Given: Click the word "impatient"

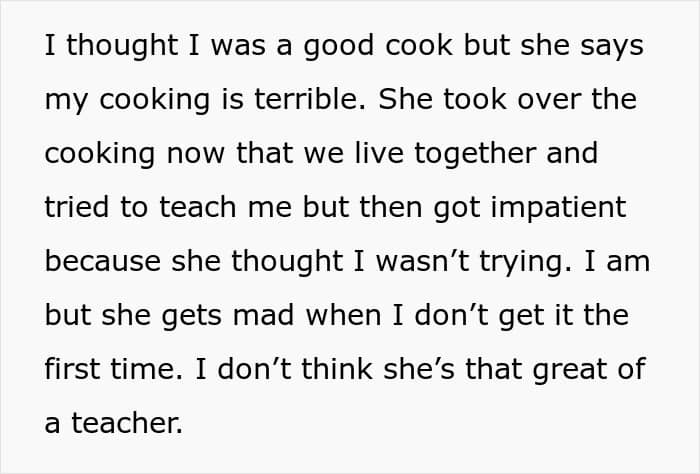Looking at the screenshot, I should 558,208.
